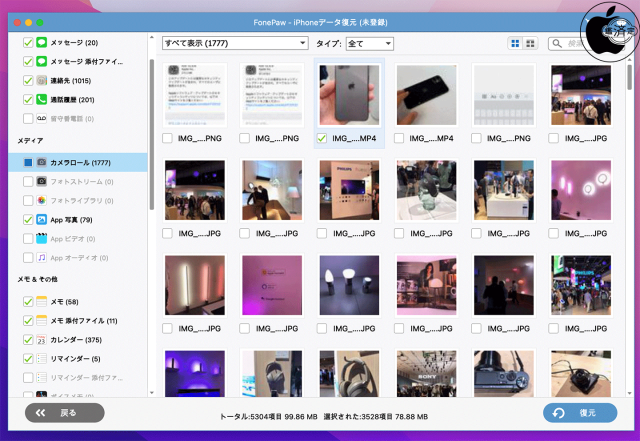The height and width of the screenshot is (441, 640).
Task: Click the App ビデオ clapperboard icon
Action: click(41, 238)
